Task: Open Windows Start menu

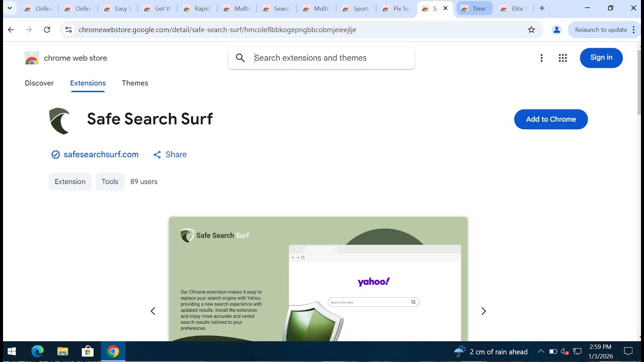Action: [12, 351]
